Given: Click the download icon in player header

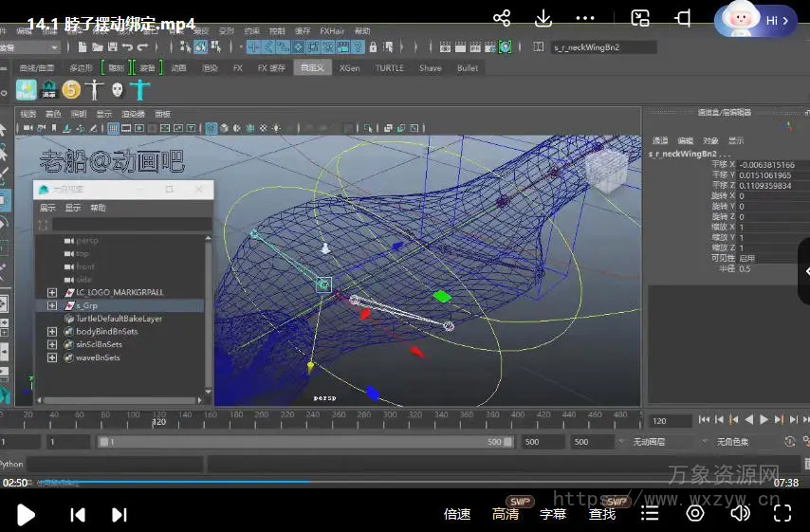Looking at the screenshot, I should (x=543, y=18).
